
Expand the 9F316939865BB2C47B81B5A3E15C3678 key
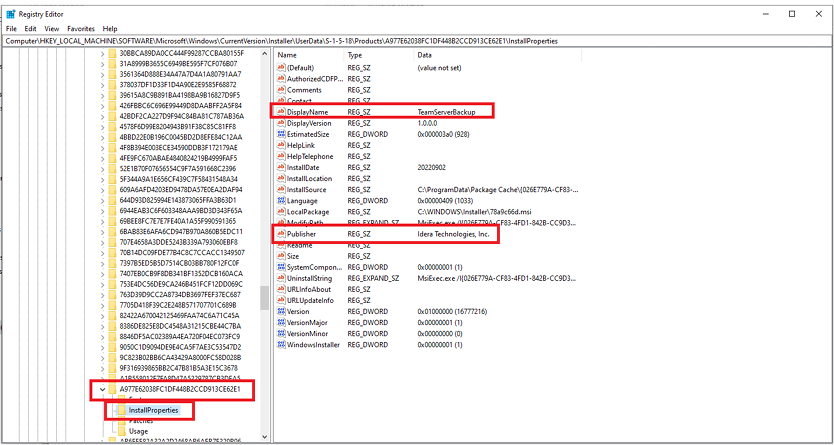click(102, 368)
